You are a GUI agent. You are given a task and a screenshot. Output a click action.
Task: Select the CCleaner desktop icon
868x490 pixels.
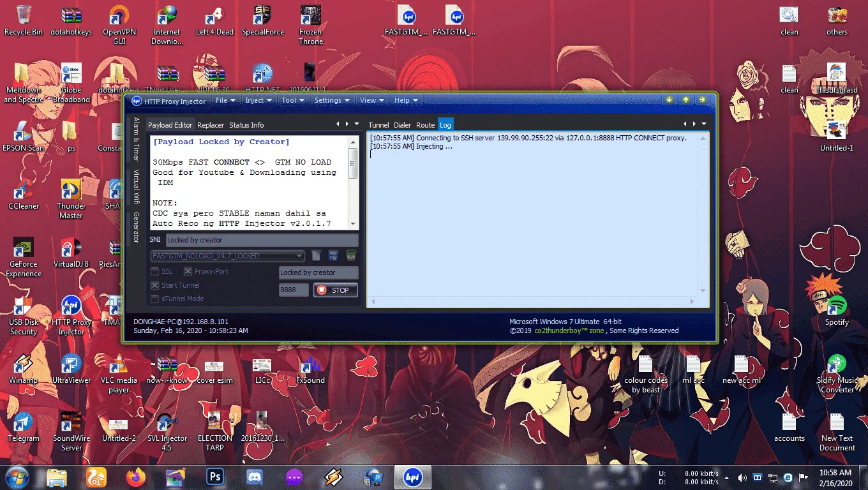24,195
